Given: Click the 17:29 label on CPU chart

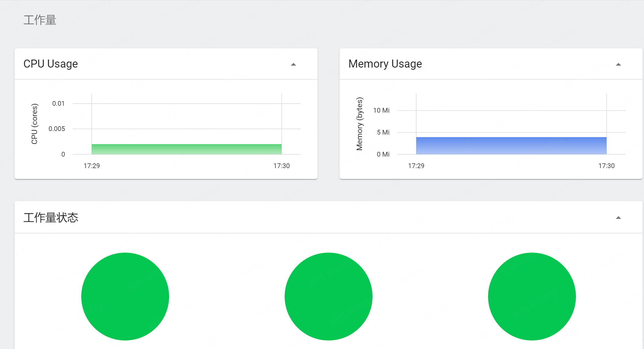Looking at the screenshot, I should point(92,166).
